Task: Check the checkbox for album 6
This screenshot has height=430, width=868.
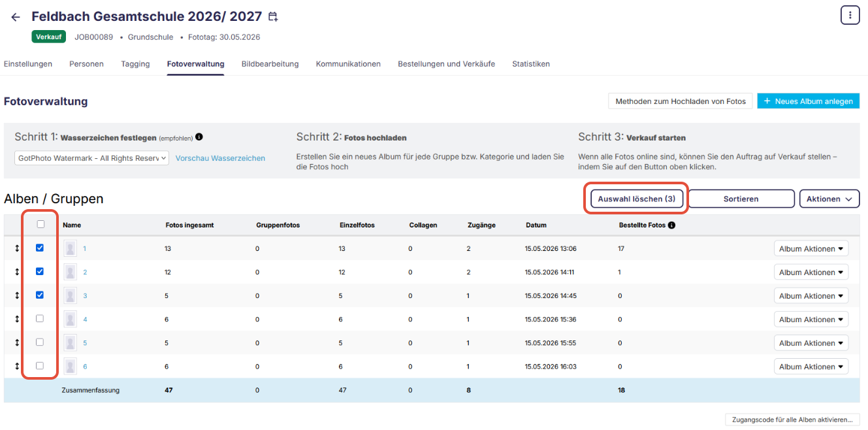Action: coord(40,365)
